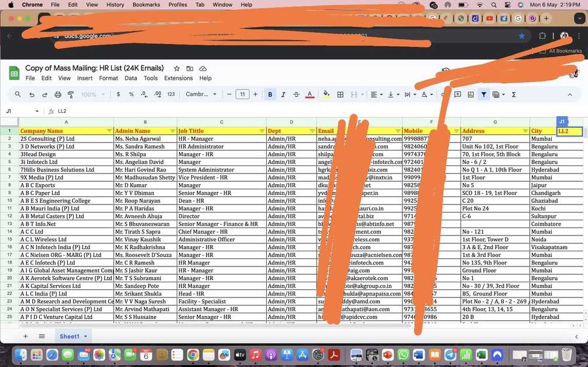Open the Format menu

pos(108,78)
